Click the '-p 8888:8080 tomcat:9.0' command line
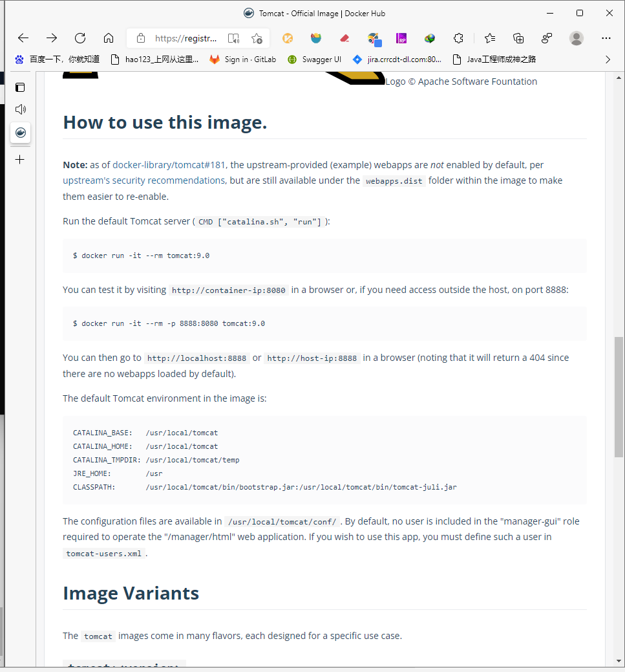The image size is (625, 672). point(169,323)
